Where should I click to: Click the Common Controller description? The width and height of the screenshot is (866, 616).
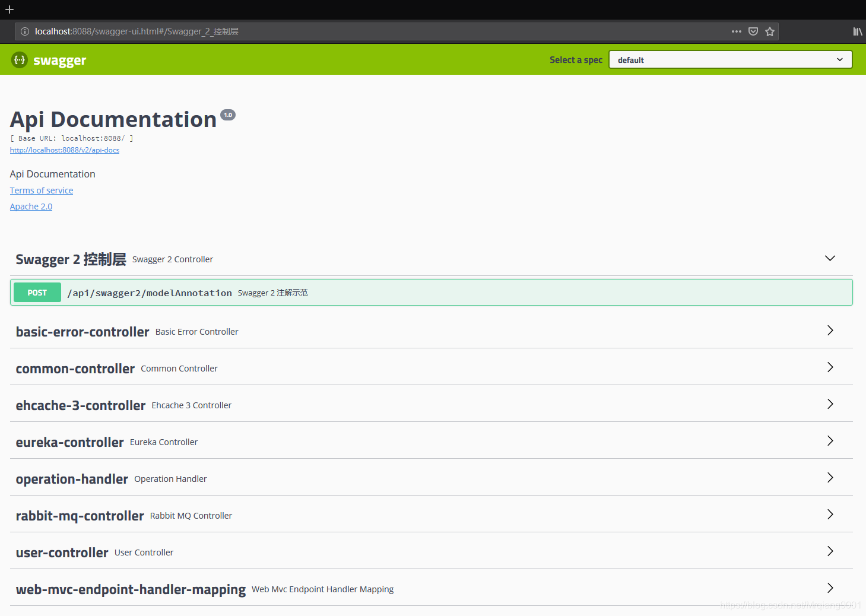click(179, 369)
